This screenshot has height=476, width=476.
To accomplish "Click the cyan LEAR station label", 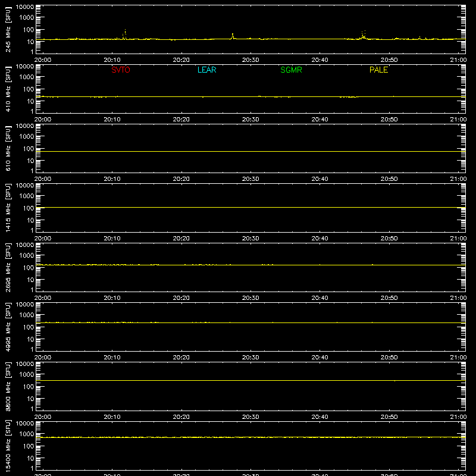I will pyautogui.click(x=206, y=70).
